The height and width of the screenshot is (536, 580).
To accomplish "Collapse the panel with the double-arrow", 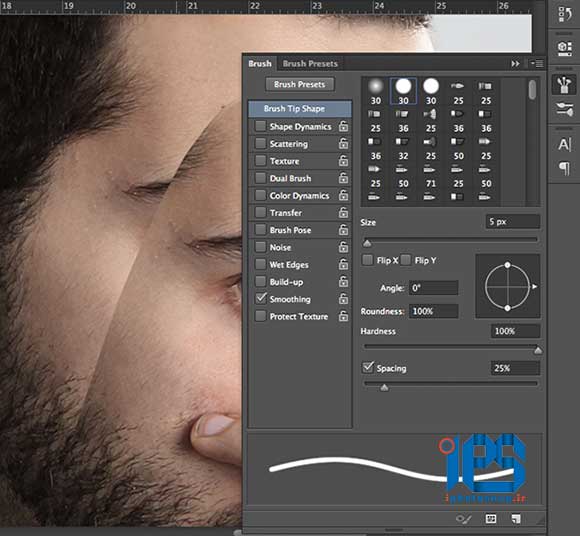I will point(515,64).
